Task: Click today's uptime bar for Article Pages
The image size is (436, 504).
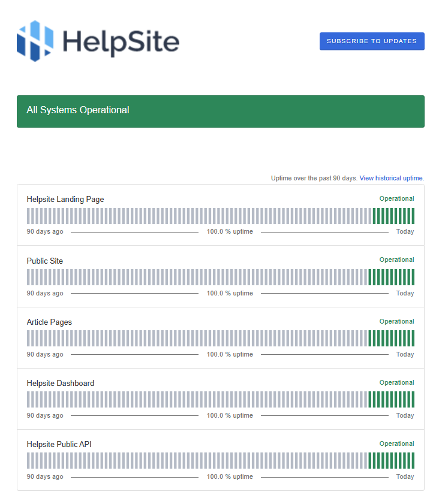Action: 413,338
